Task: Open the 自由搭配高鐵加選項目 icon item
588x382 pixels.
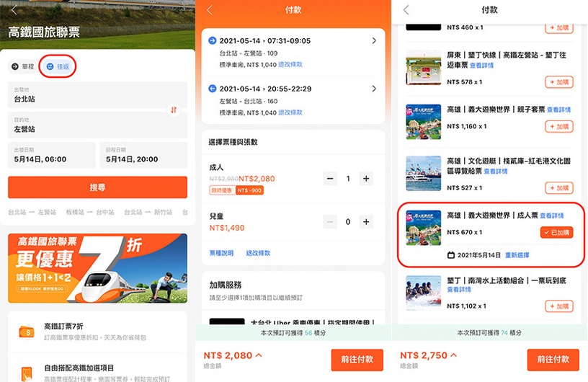Action: coord(27,373)
